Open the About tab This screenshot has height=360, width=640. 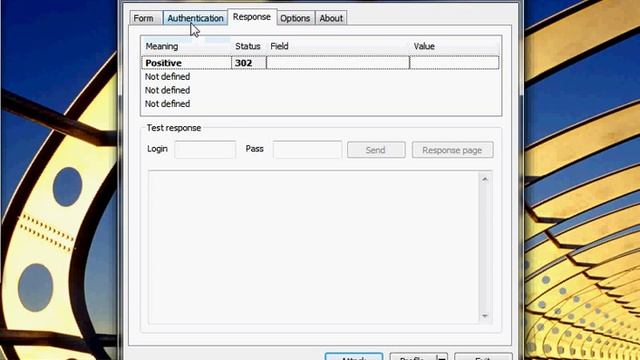click(x=331, y=18)
